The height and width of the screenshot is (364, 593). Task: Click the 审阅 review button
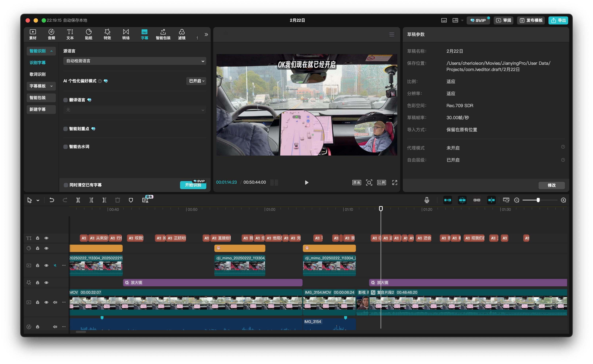click(x=503, y=20)
